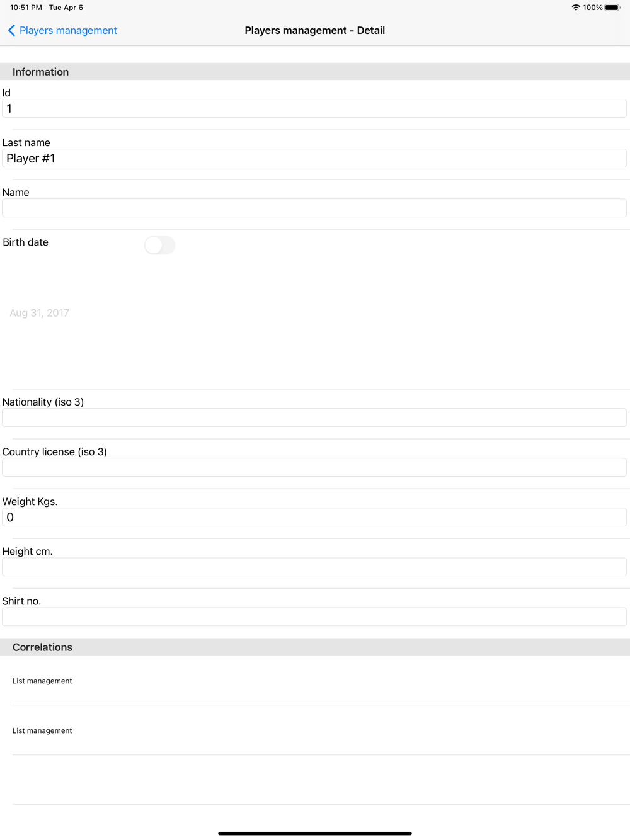Select the Country license (iso 3) field
The height and width of the screenshot is (840, 630).
(314, 467)
